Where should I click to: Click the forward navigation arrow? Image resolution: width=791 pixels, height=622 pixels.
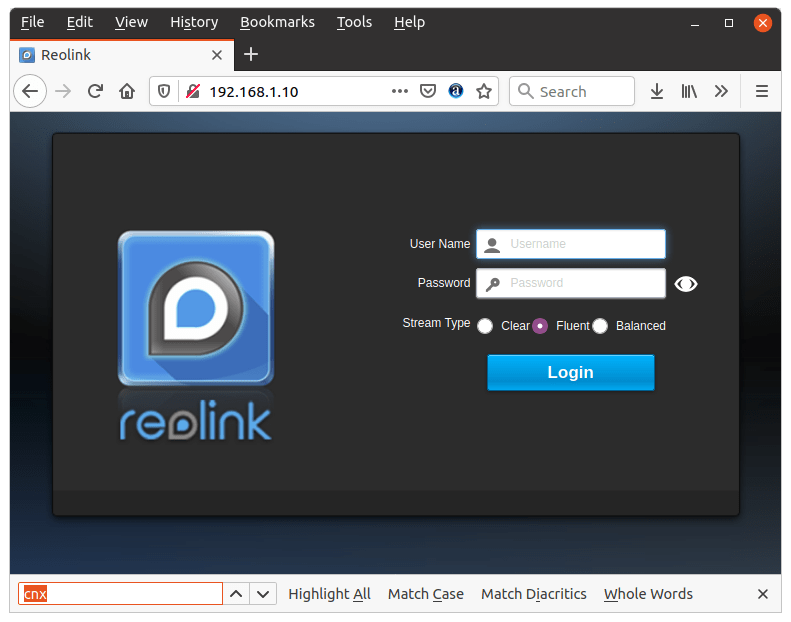[x=63, y=91]
